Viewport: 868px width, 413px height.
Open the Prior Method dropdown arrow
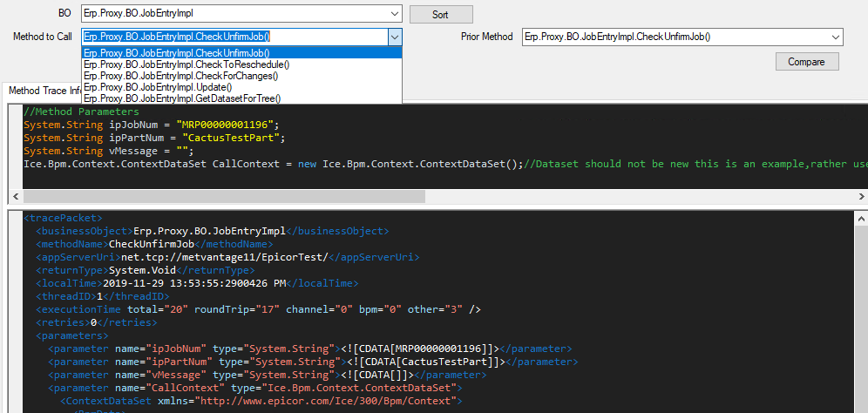836,37
